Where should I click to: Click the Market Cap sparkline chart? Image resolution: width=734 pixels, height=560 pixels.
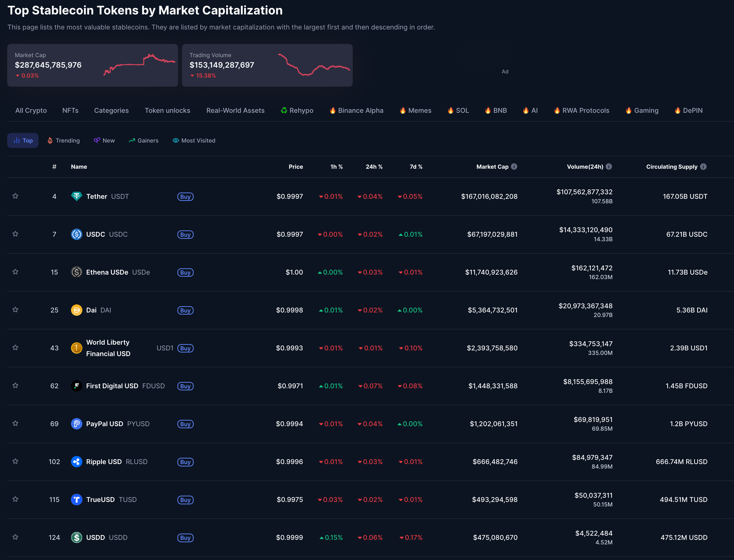139,65
